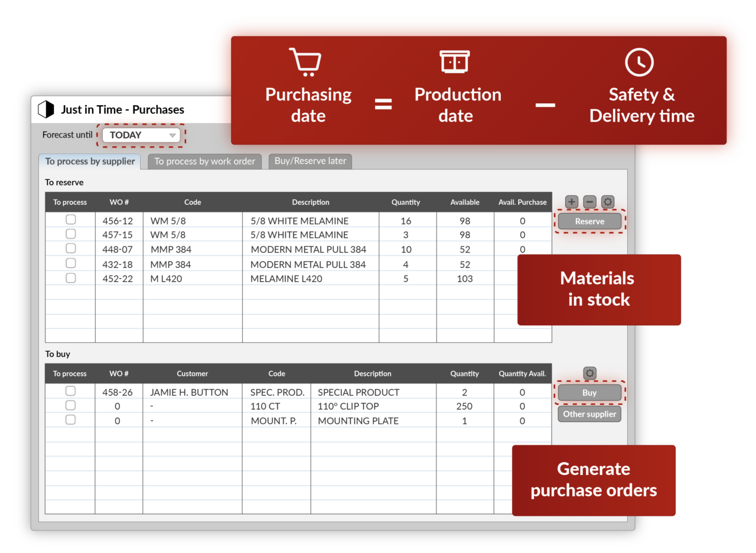The height and width of the screenshot is (553, 756).
Task: Enable checkbox for 110° CLIP TOP row
Action: point(70,405)
